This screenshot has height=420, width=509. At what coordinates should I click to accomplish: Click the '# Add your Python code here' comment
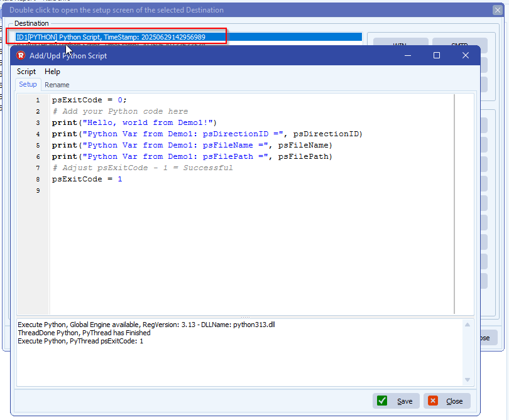click(120, 111)
